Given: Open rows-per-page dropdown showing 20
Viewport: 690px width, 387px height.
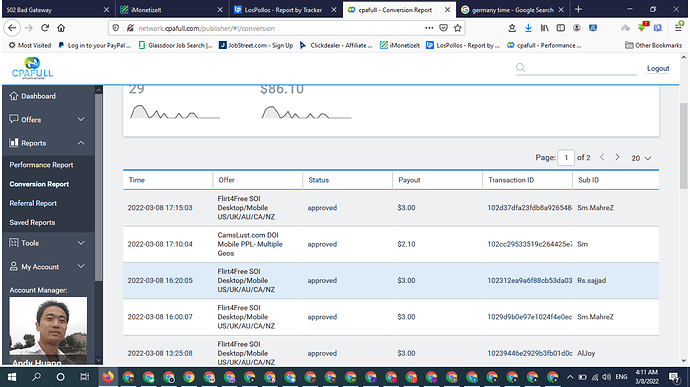Looking at the screenshot, I should click(x=641, y=158).
